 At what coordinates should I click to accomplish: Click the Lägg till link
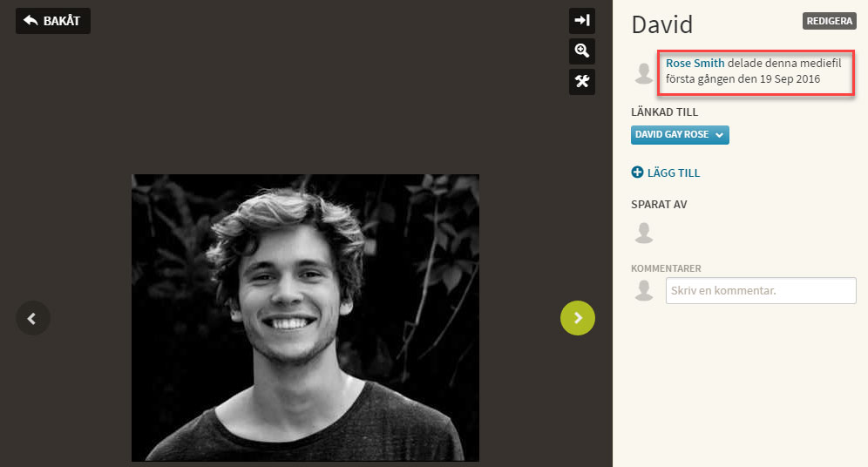[673, 173]
